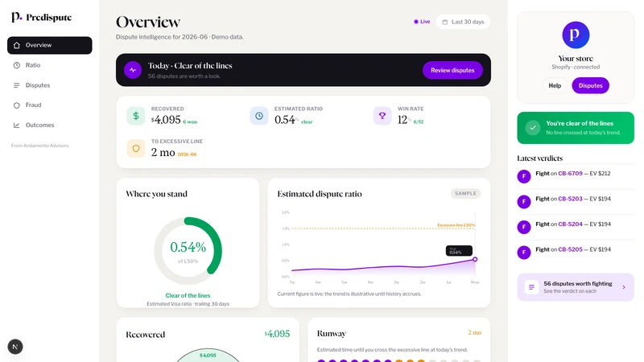Click the 0.54 estimated ratio value

click(286, 120)
